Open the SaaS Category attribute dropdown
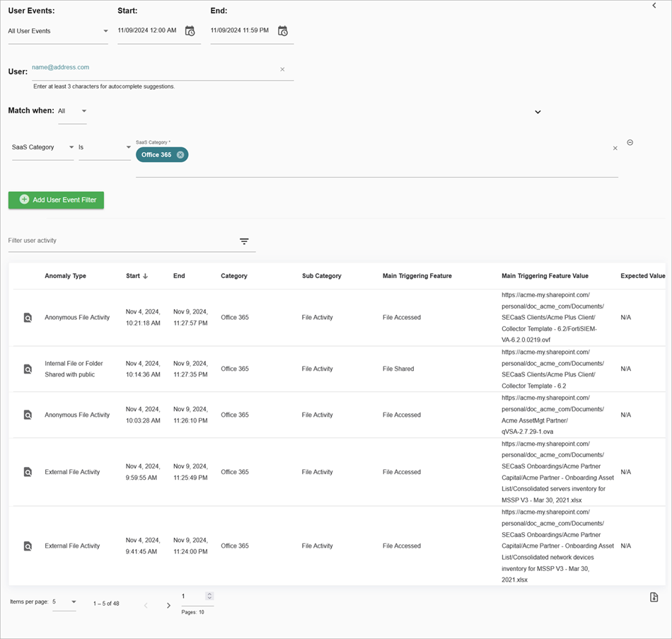The width and height of the screenshot is (672, 639). [70, 147]
